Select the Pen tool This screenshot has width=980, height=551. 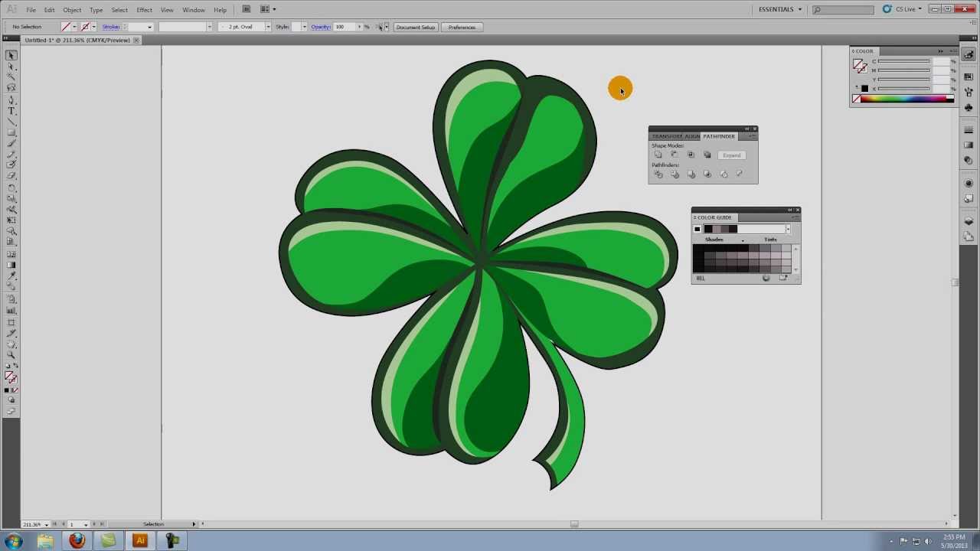tap(11, 99)
